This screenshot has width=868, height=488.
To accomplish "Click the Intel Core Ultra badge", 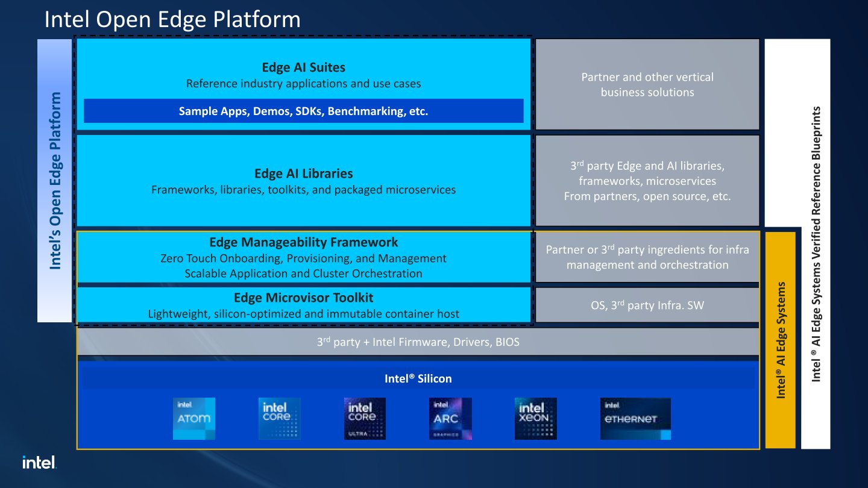I will point(365,418).
